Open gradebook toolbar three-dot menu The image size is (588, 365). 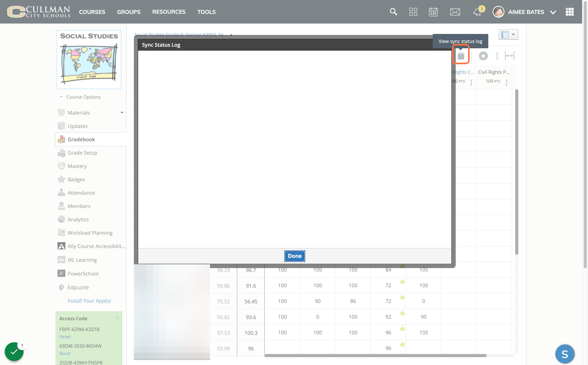(x=497, y=56)
